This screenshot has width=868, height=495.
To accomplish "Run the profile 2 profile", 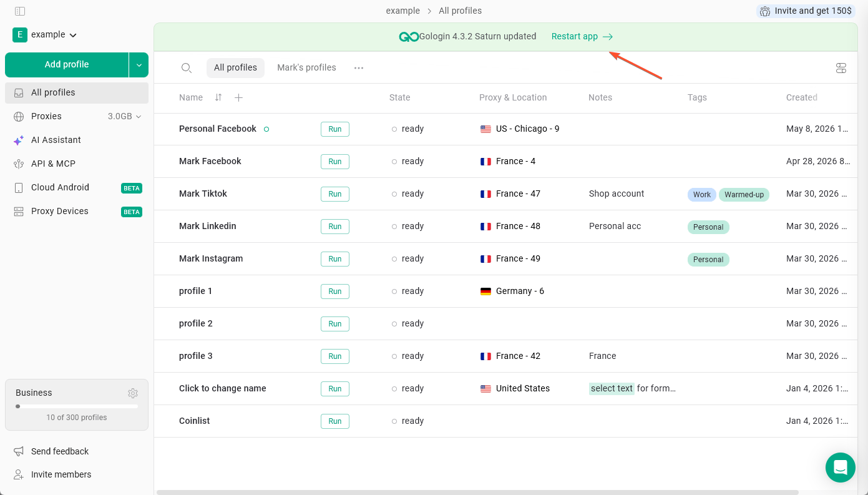I will pyautogui.click(x=335, y=324).
